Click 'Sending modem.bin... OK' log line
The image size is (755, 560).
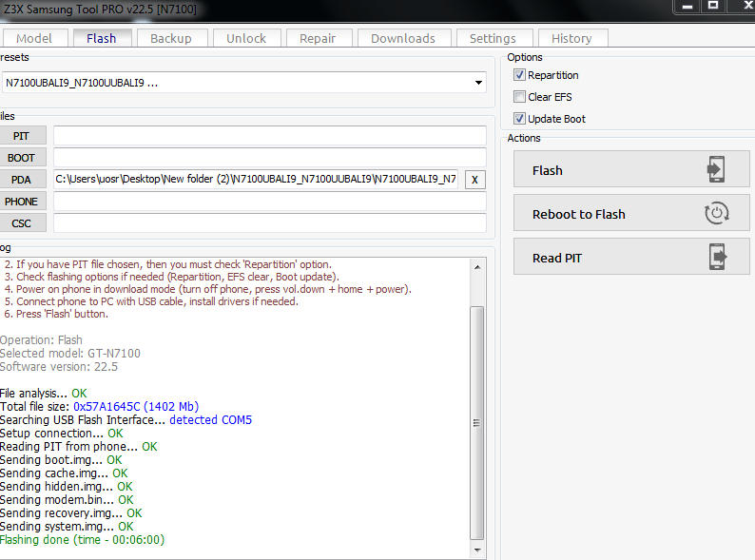pos(67,500)
